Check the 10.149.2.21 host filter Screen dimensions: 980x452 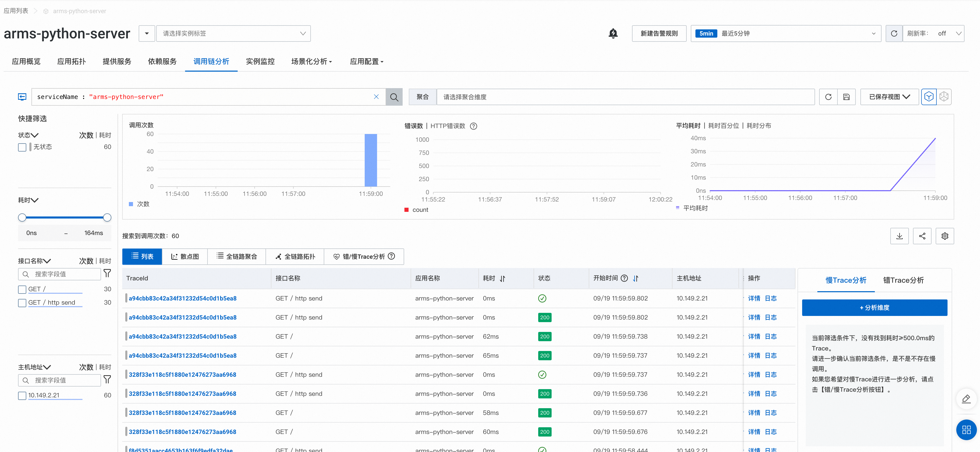(x=22, y=395)
